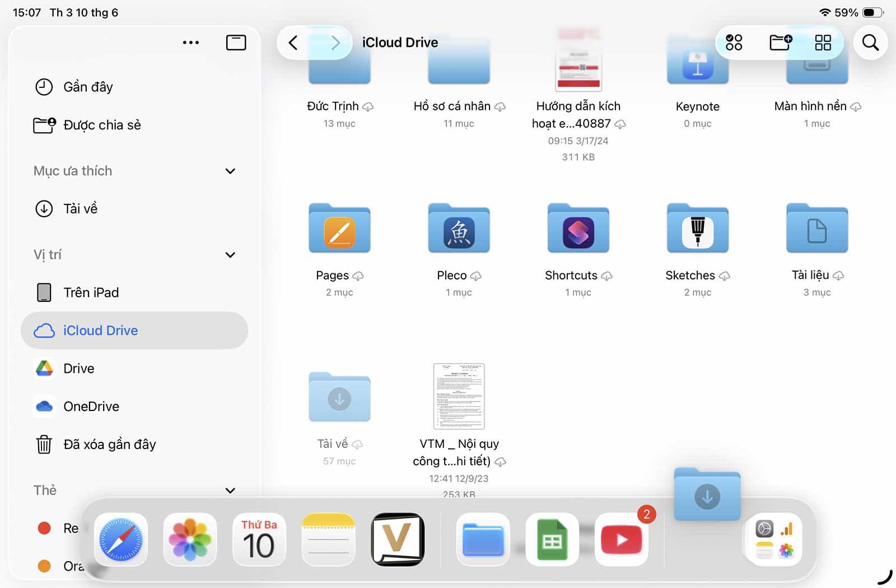Image resolution: width=896 pixels, height=588 pixels.
Task: Launch YouTube from the dock
Action: click(x=621, y=540)
